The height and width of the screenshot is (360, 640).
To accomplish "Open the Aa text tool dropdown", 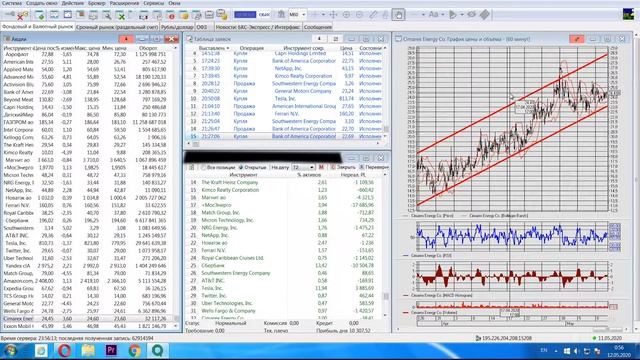I will (442, 15).
